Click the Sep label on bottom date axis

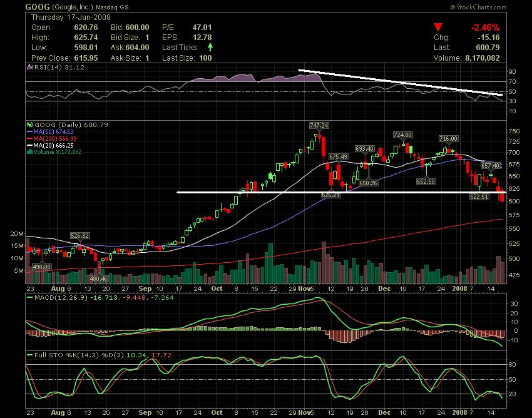click(x=145, y=412)
